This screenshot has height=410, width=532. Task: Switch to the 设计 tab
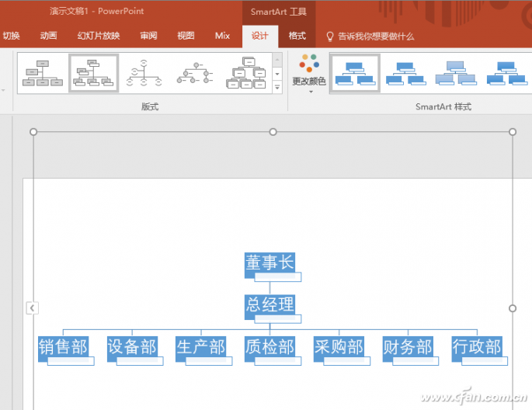pyautogui.click(x=259, y=36)
